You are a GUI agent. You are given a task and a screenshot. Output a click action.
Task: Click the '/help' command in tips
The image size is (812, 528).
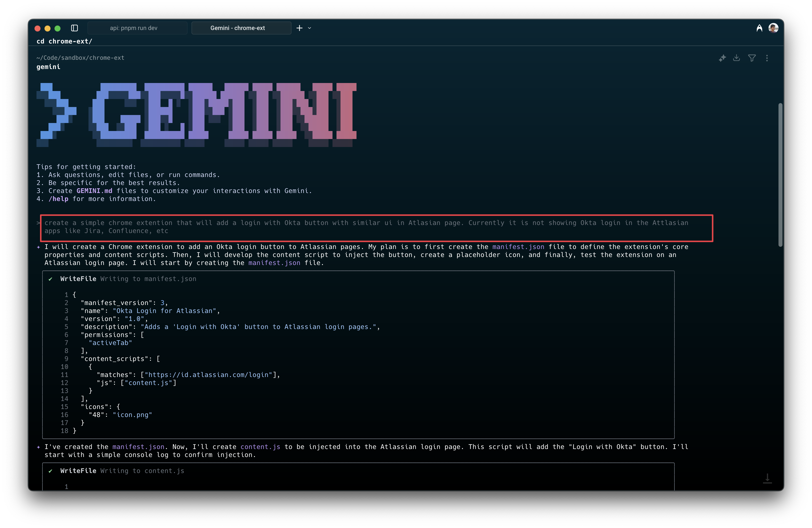58,199
